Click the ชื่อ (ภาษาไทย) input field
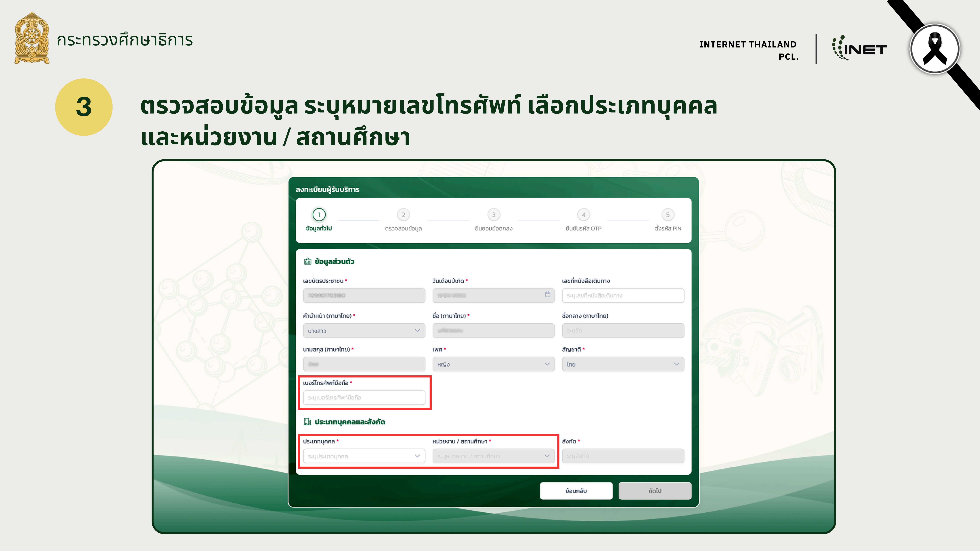The image size is (980, 551). 493,331
